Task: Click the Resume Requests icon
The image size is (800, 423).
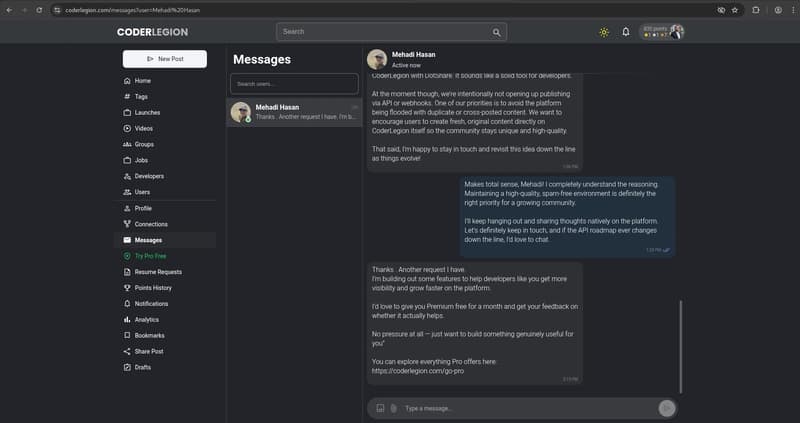Action: (127, 272)
